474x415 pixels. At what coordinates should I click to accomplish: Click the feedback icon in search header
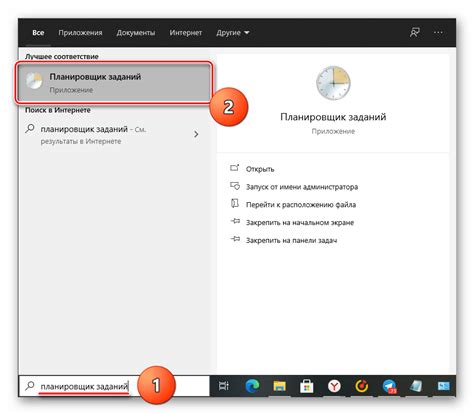pyautogui.click(x=415, y=32)
